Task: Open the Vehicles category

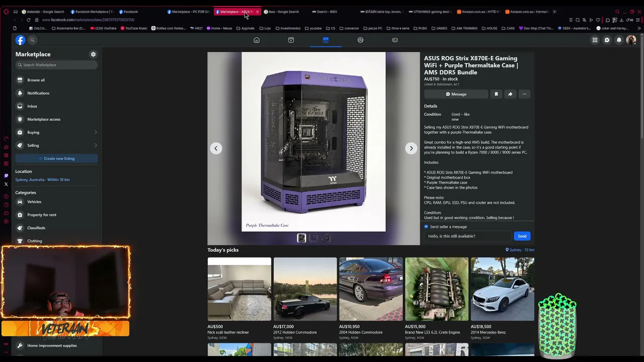Action: 56,202
